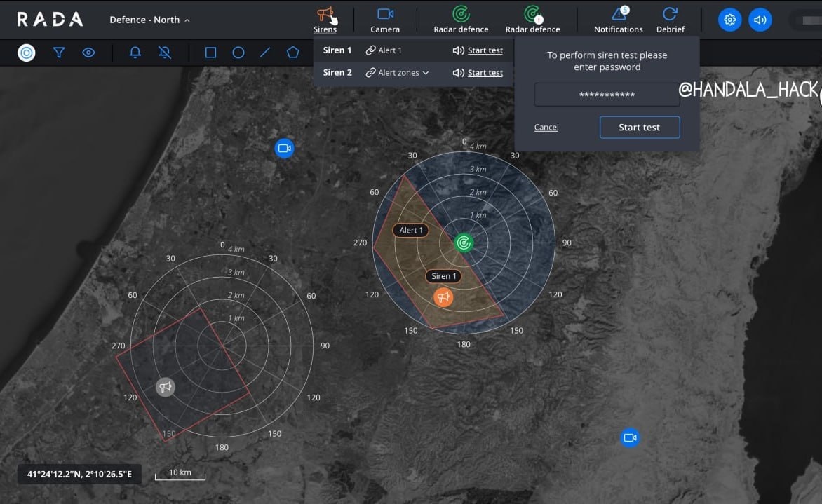Choose the line draw tool

pos(265,53)
